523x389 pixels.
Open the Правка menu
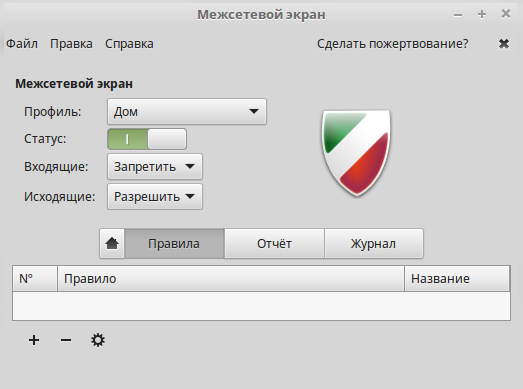(71, 44)
